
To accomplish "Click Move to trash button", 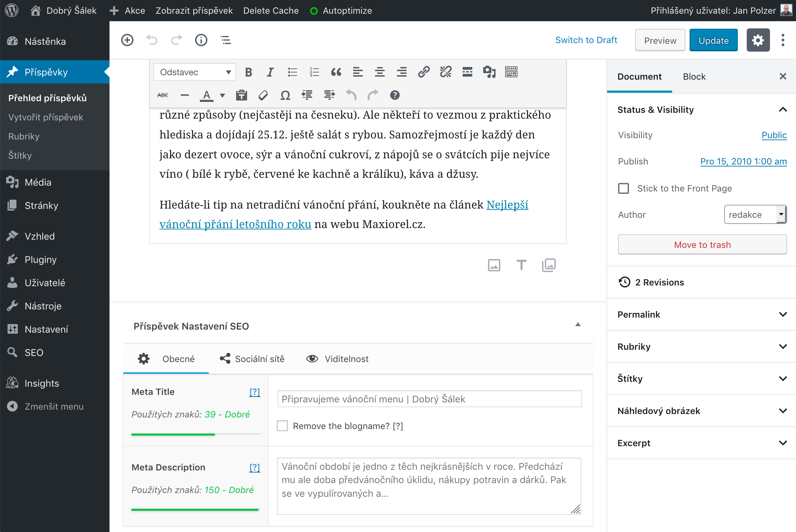I will click(702, 245).
